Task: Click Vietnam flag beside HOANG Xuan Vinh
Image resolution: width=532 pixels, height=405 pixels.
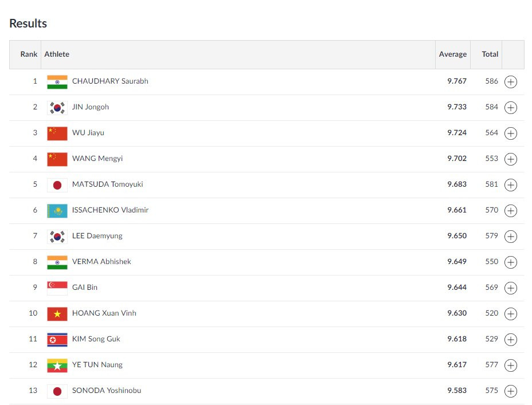Action: (x=57, y=314)
